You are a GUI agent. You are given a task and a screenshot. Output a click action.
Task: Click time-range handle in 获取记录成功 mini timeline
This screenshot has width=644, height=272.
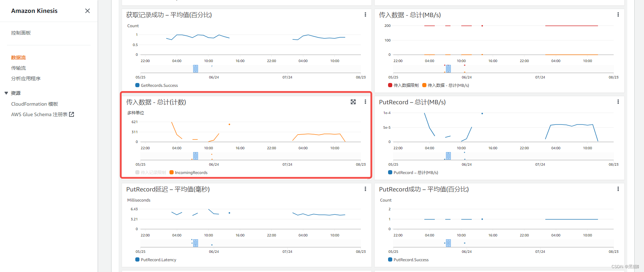click(x=196, y=69)
